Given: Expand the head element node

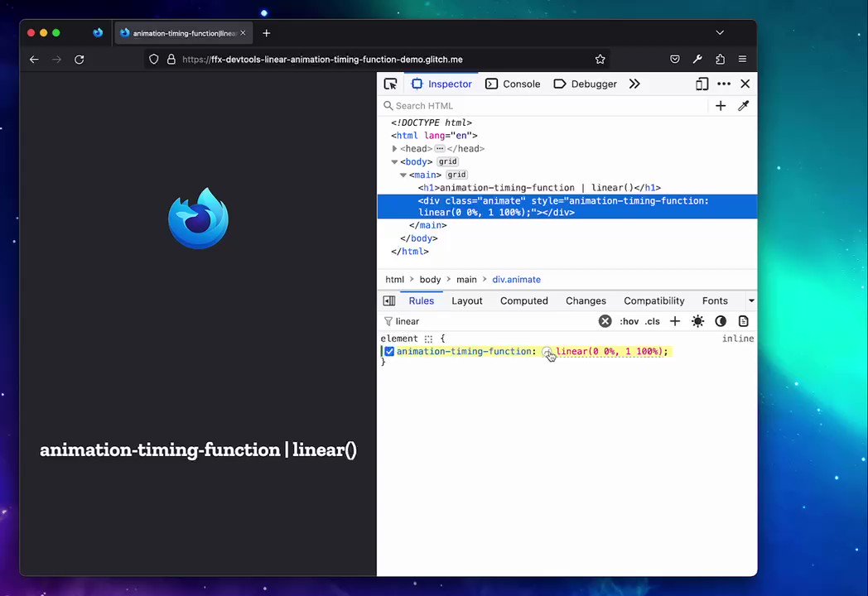Looking at the screenshot, I should coord(394,149).
